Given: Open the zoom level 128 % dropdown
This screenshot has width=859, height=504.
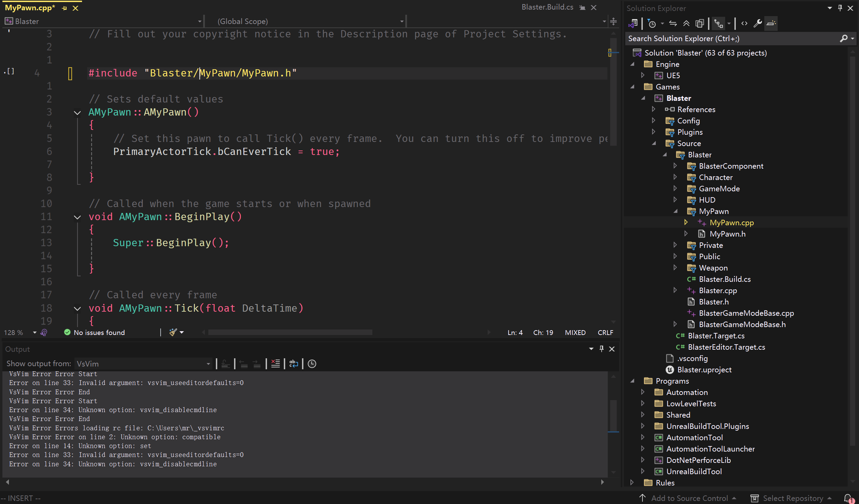Looking at the screenshot, I should pos(35,333).
